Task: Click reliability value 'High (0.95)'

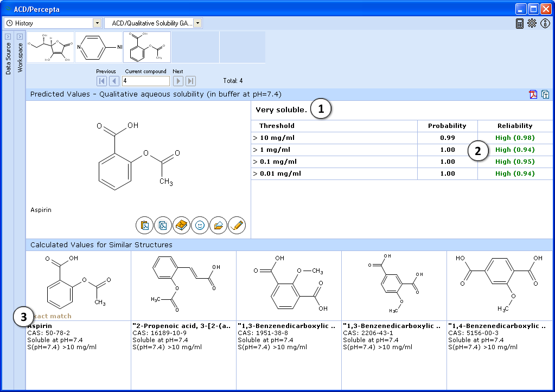Action: point(515,162)
